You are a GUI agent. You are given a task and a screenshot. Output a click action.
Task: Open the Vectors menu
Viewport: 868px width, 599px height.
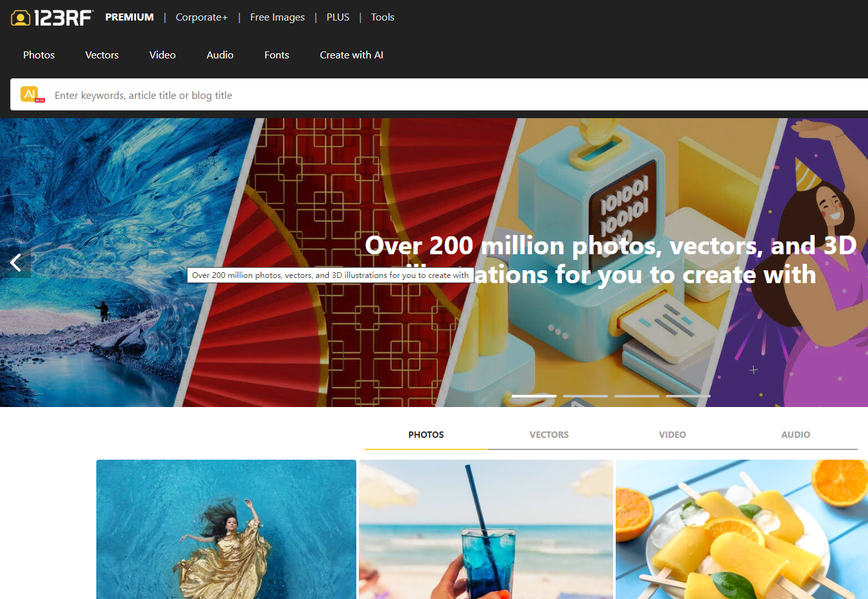[x=102, y=55]
